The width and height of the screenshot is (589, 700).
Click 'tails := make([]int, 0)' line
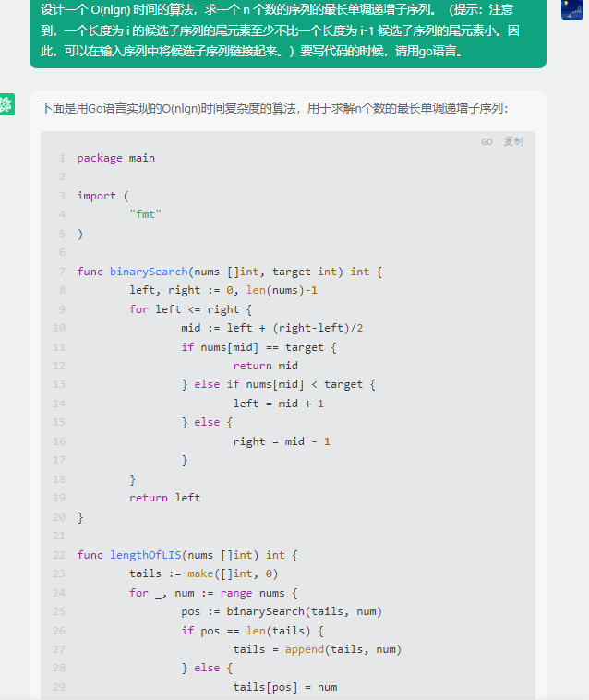(x=203, y=573)
